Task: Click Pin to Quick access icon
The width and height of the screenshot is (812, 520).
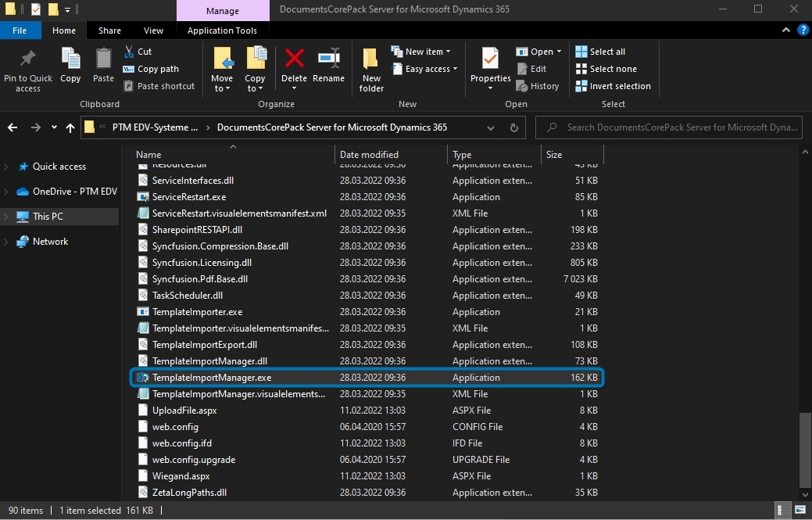Action: click(28, 59)
